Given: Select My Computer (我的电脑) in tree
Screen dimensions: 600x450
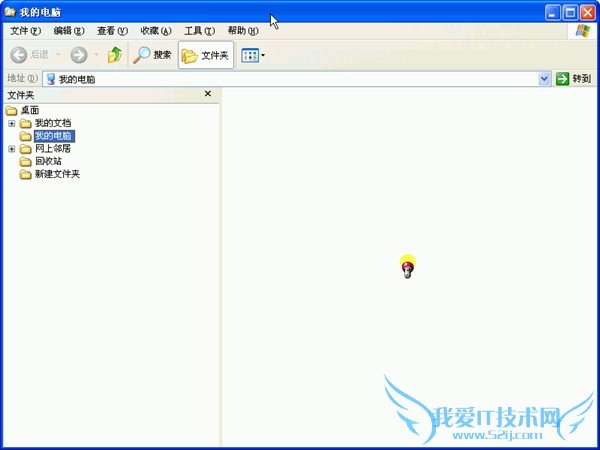Looking at the screenshot, I should [x=54, y=136].
